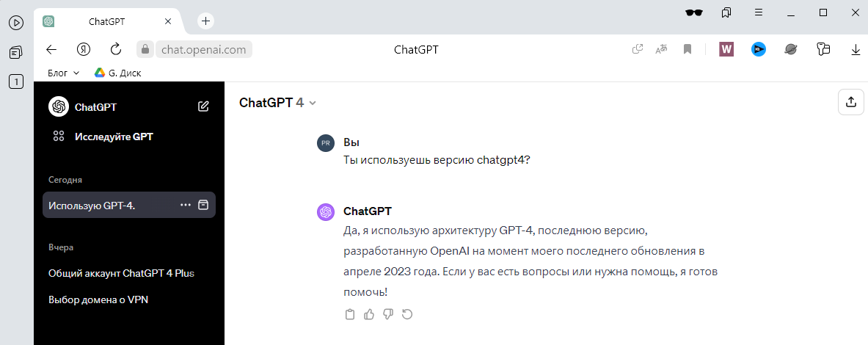The height and width of the screenshot is (345, 868).
Task: Click the Вчера section label
Action: pos(61,247)
